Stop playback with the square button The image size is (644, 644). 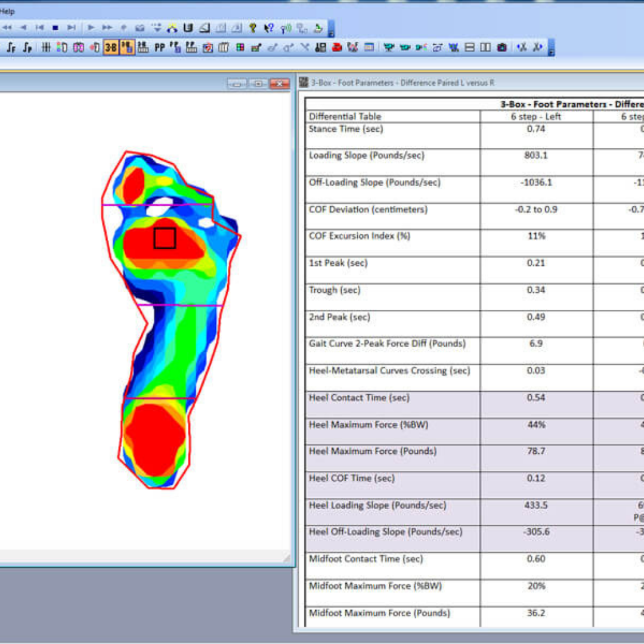coord(55,28)
